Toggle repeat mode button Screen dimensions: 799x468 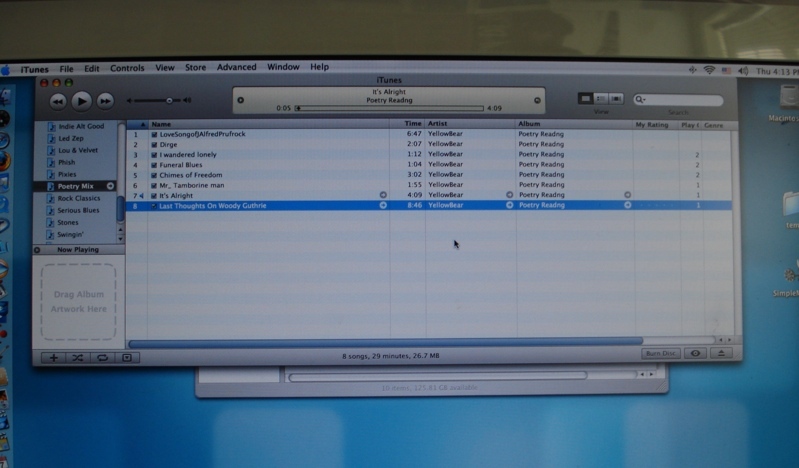(101, 357)
